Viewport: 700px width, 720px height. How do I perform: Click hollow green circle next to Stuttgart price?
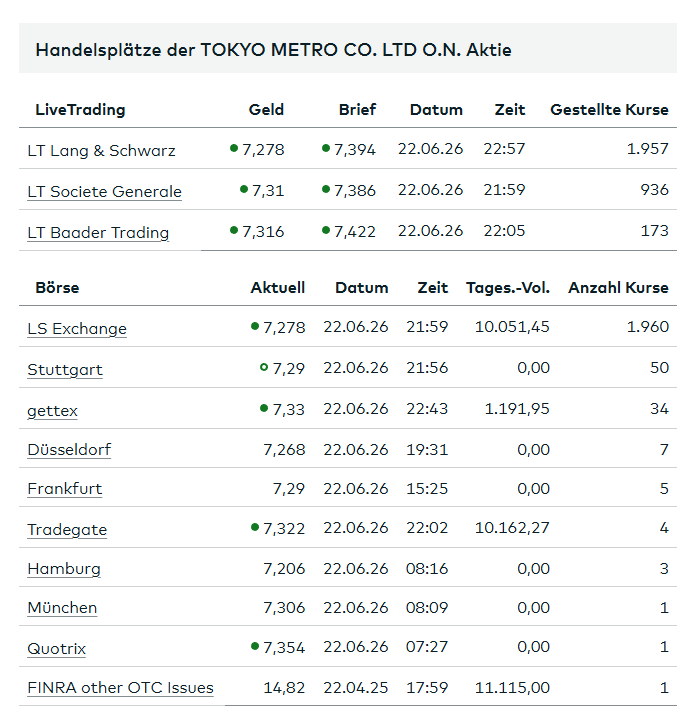tap(264, 367)
